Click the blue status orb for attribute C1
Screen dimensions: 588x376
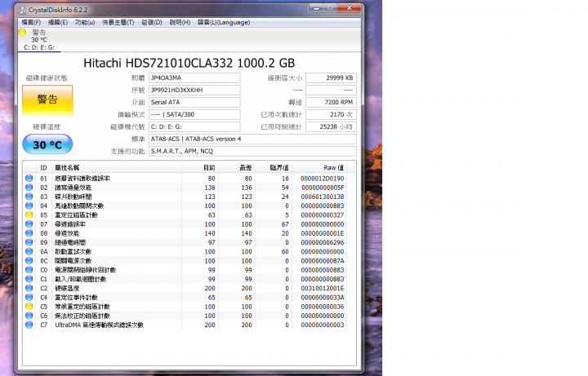(29, 279)
